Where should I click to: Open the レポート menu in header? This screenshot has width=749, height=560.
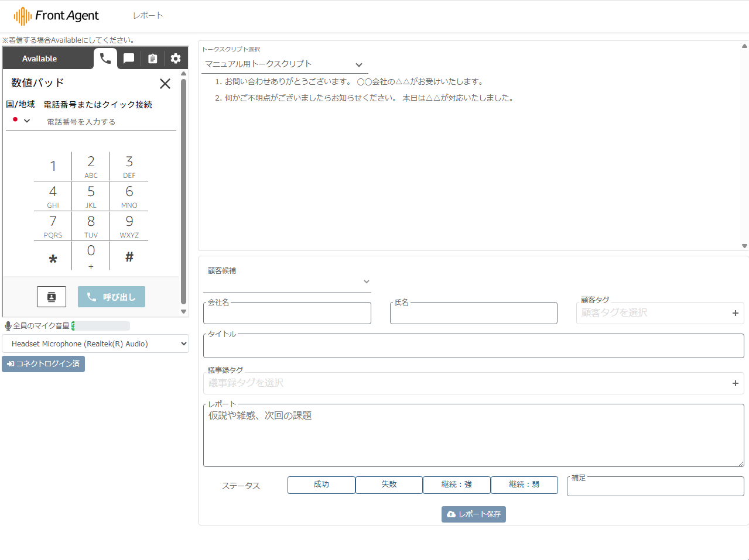[x=148, y=15]
